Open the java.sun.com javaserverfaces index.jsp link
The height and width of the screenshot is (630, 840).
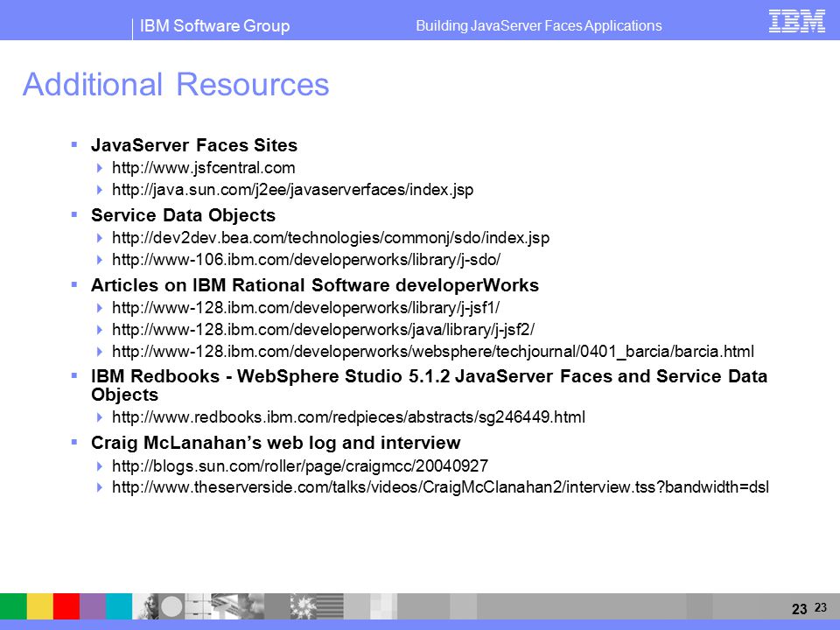(292, 190)
